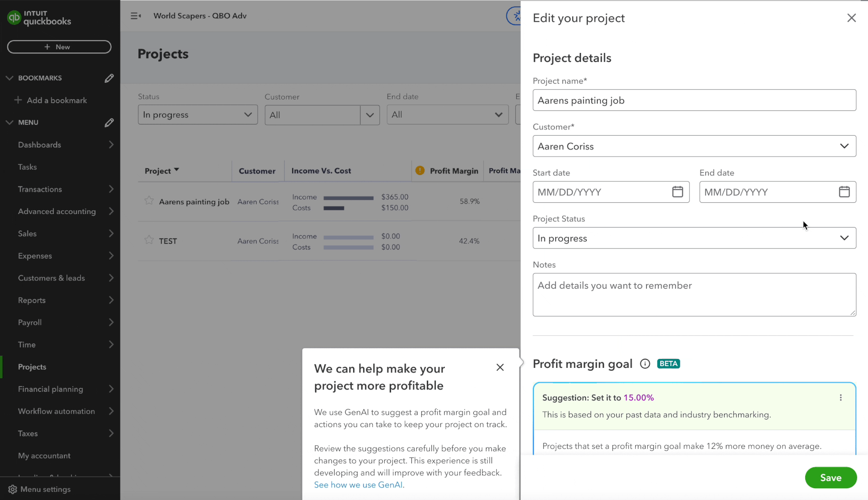Open the TEST project link
Viewport: 868px width, 500px height.
coord(168,241)
